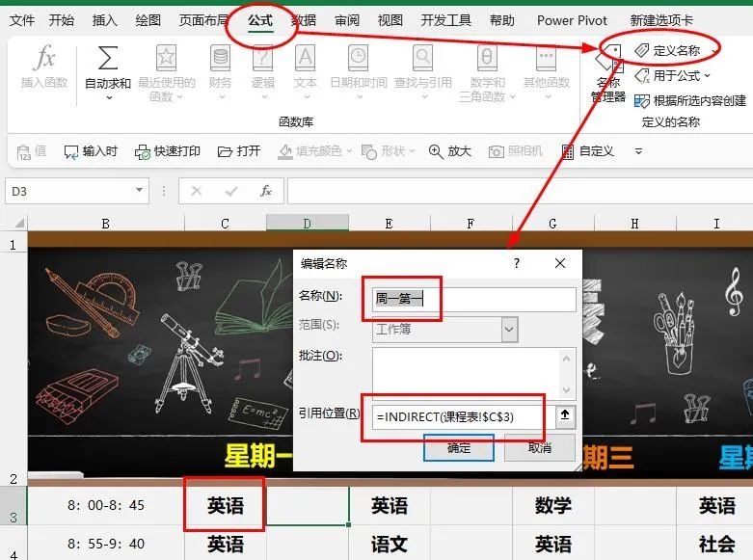753x560 pixels.
Task: Click the Insert Function fx icon
Action: tap(44, 58)
